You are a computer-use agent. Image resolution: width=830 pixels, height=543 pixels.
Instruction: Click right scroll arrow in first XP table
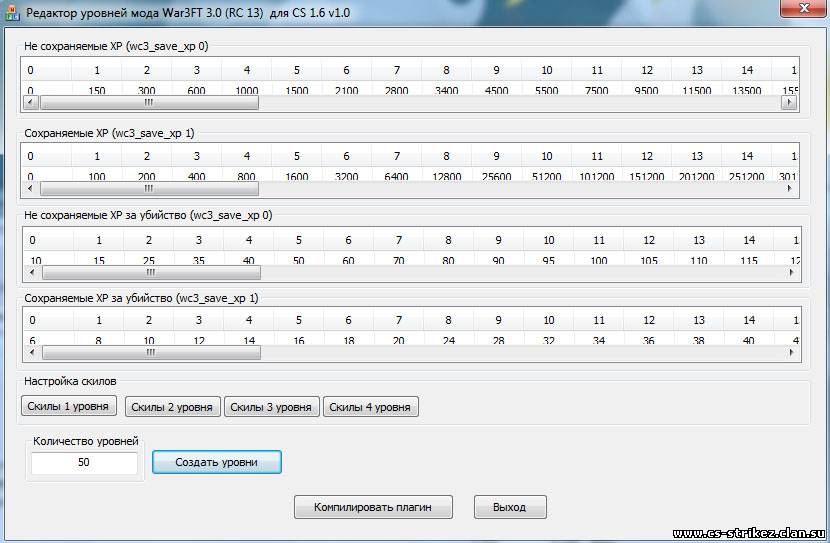click(x=787, y=102)
